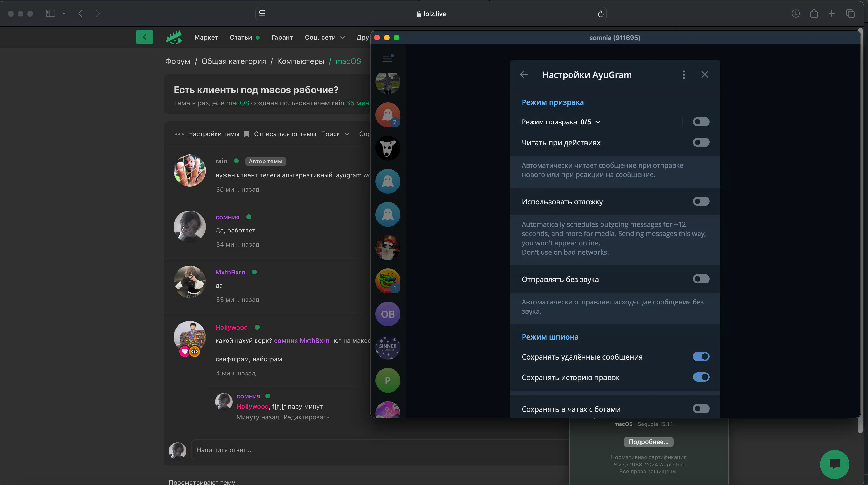Show Safari downloads
The height and width of the screenshot is (485, 868).
(795, 13)
